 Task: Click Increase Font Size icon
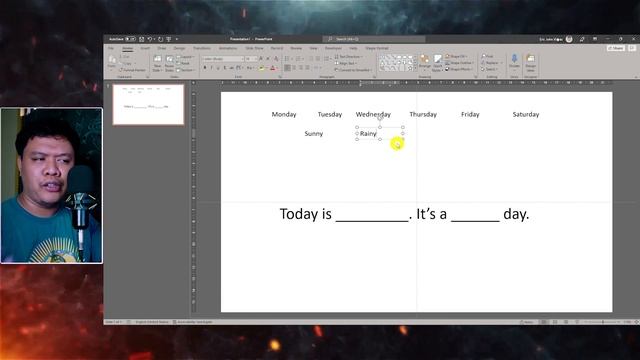(x=261, y=59)
